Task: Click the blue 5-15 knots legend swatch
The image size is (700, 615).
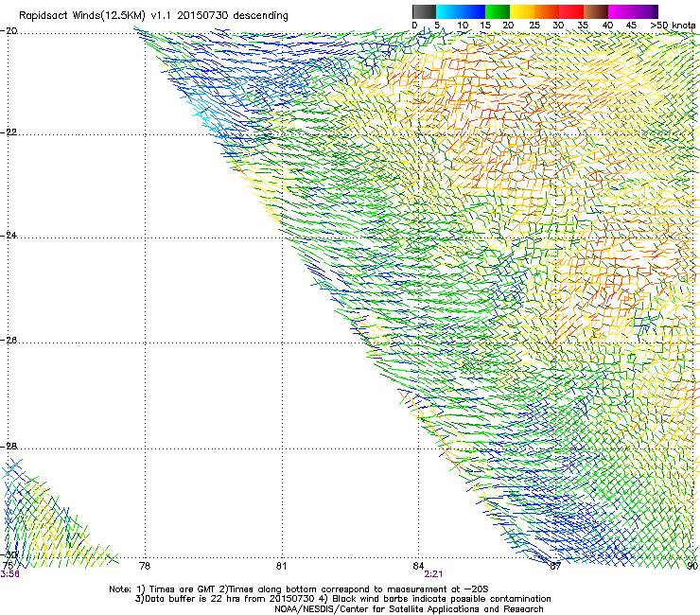Action: (461, 11)
